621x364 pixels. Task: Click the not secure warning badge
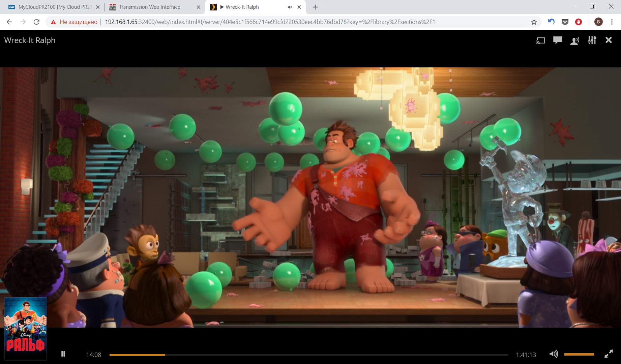(74, 22)
